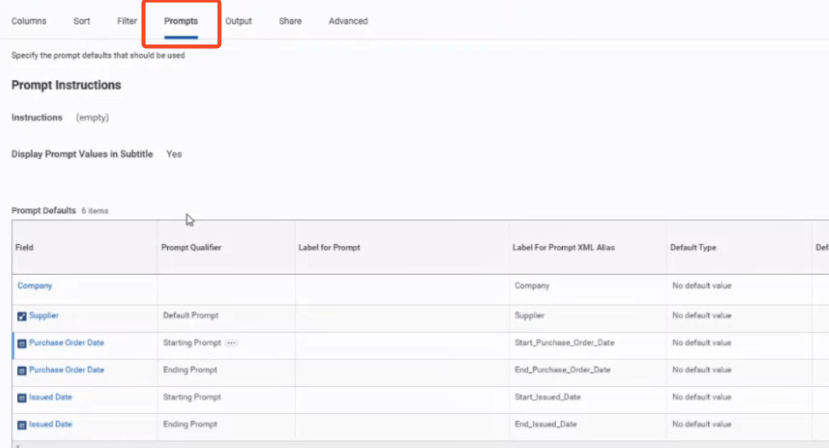Open Issued Date link in Ending Prompt row
829x448 pixels.
click(51, 424)
